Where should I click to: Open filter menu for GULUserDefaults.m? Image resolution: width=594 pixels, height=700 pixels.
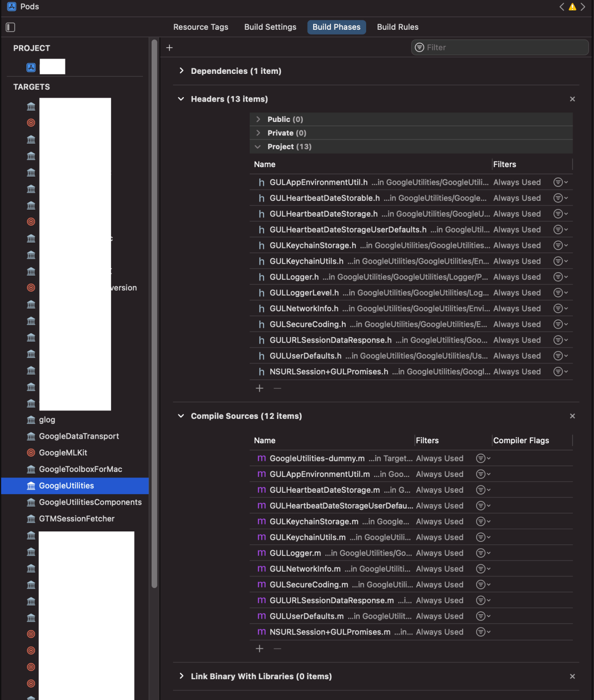tap(483, 616)
